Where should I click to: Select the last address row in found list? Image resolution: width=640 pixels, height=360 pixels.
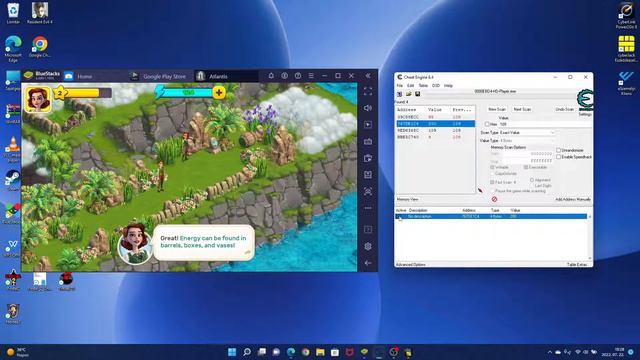(435, 137)
